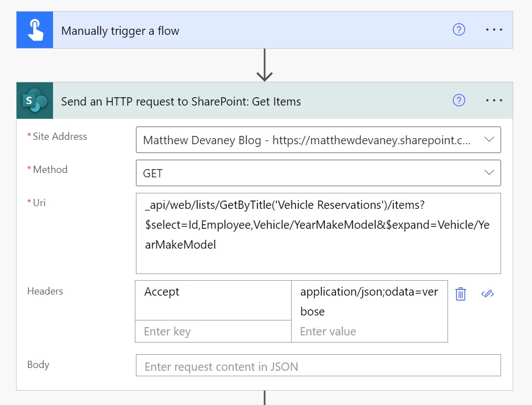This screenshot has width=532, height=405.
Task: Switch headers to text mode icon
Action: [487, 294]
